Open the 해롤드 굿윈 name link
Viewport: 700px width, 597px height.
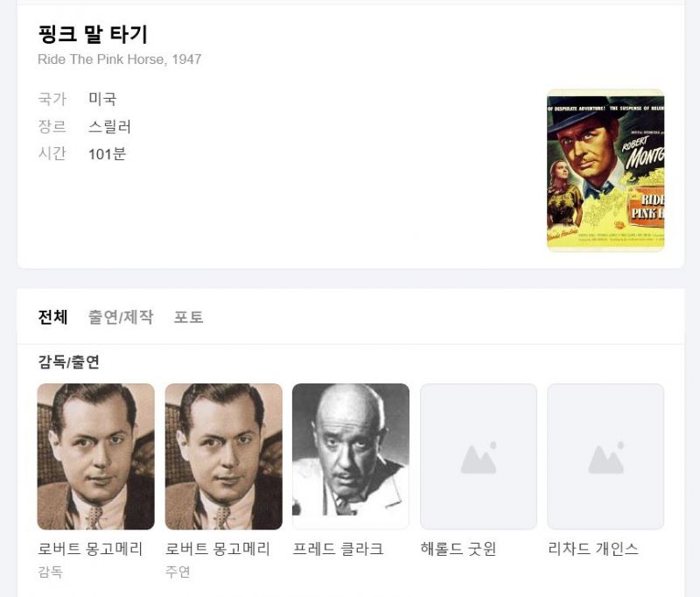coord(458,549)
